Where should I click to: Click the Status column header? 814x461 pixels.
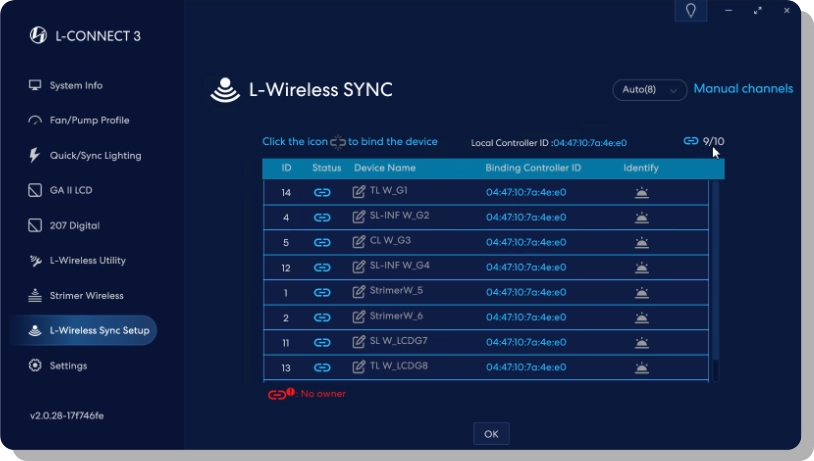point(327,168)
